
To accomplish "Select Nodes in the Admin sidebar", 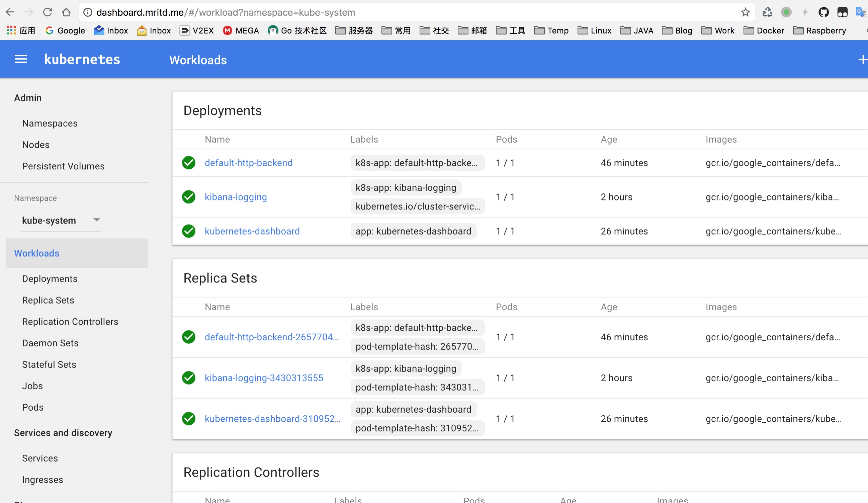I will 35,145.
